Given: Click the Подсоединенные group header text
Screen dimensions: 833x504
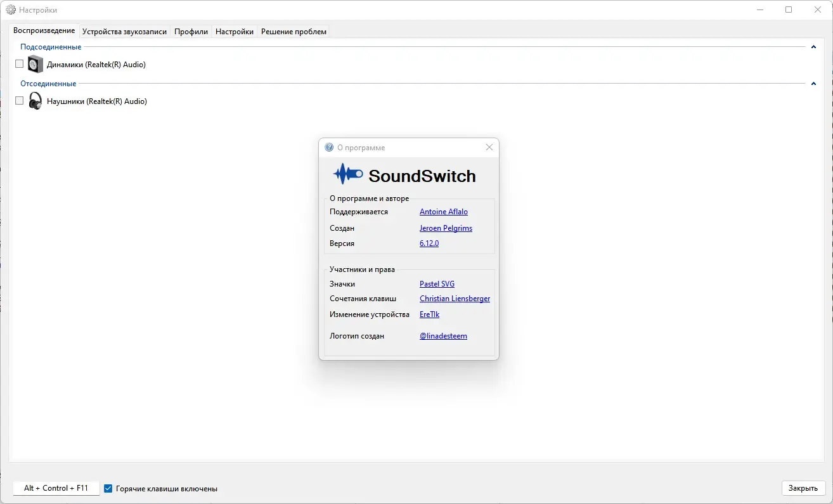Looking at the screenshot, I should tap(51, 47).
